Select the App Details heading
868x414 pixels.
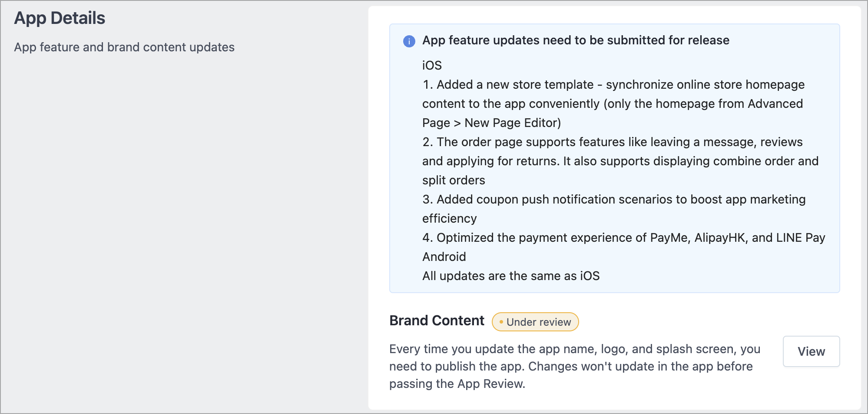coord(60,18)
